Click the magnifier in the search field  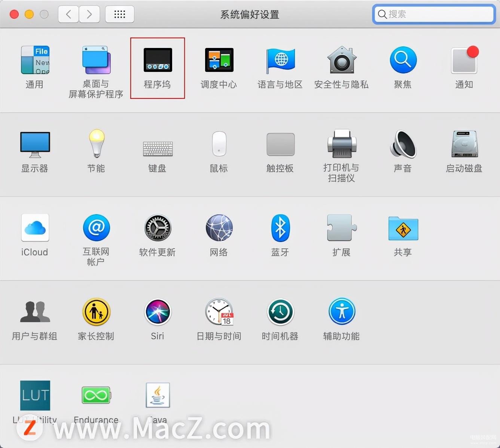coord(382,15)
